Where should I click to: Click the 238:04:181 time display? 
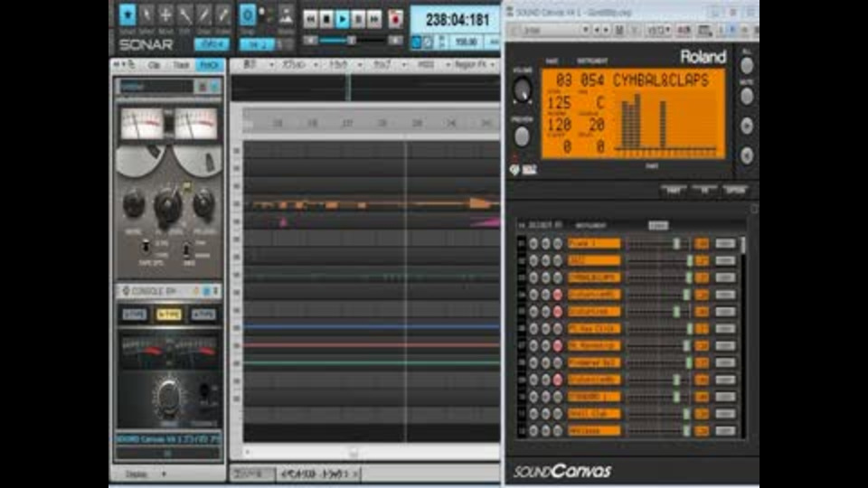pos(458,21)
